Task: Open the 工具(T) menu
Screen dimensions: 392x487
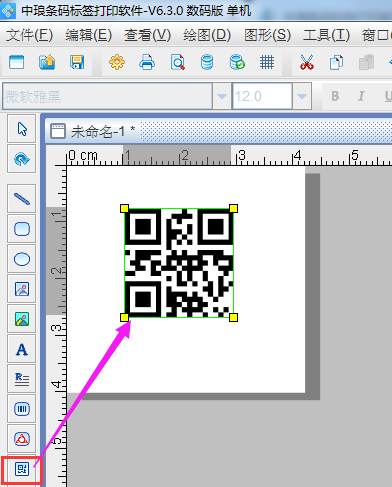Action: tap(326, 35)
